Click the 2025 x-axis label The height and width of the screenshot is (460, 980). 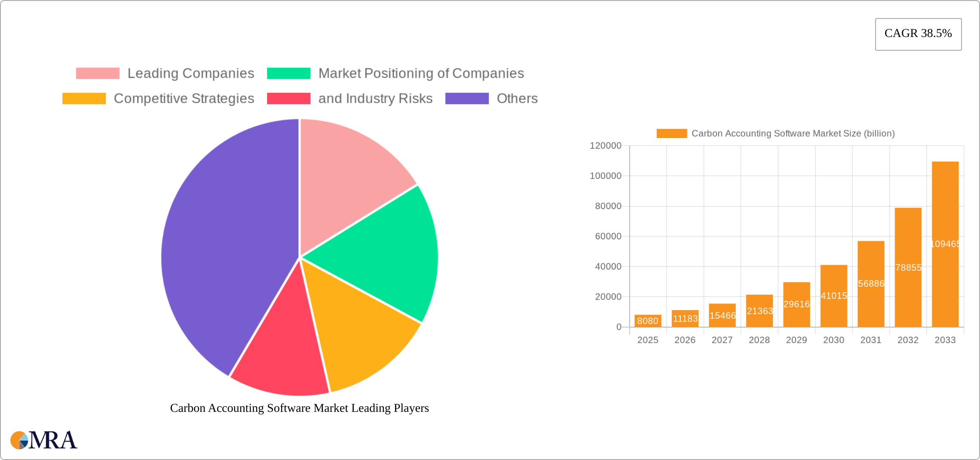pyautogui.click(x=648, y=340)
